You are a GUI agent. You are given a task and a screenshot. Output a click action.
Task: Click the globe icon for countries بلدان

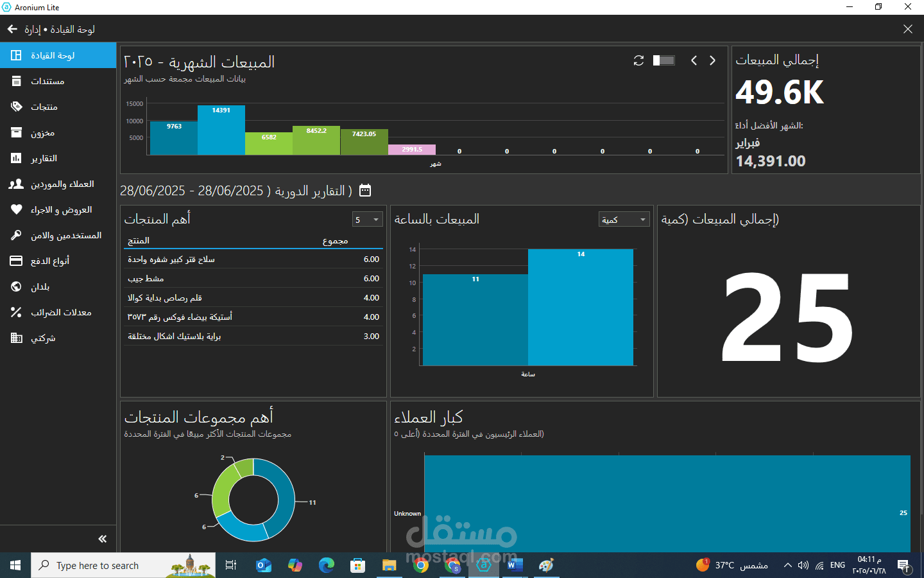coord(16,286)
